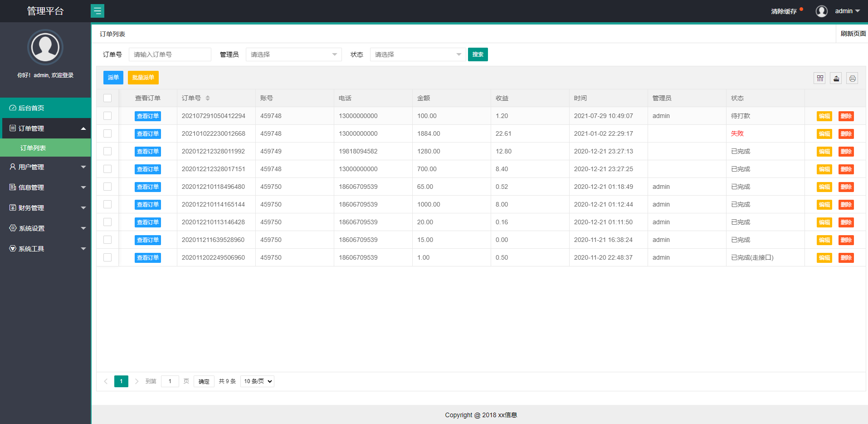Viewport: 868px width, 424px height.
Task: Click 查看订单 for order 202012212328011992
Action: (147, 151)
